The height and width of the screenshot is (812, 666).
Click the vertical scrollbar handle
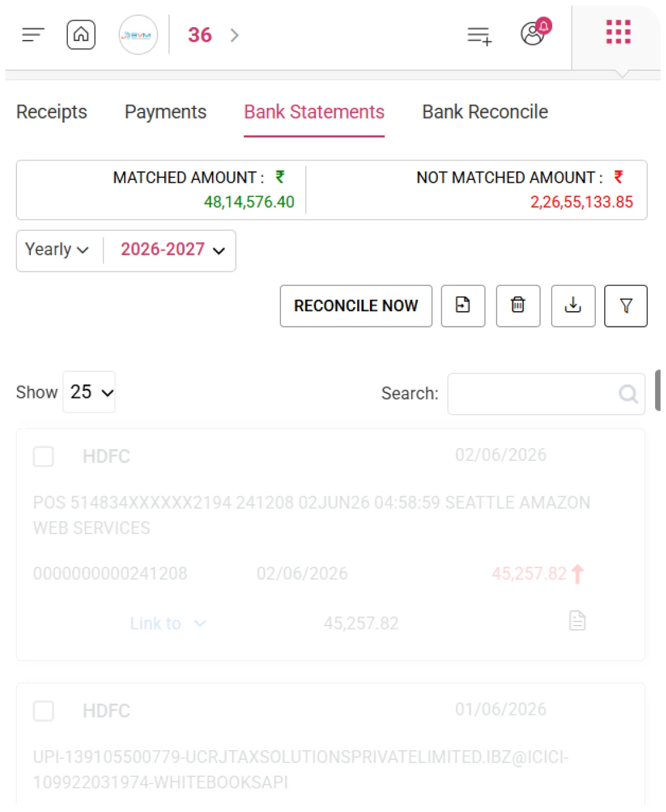pos(658,391)
